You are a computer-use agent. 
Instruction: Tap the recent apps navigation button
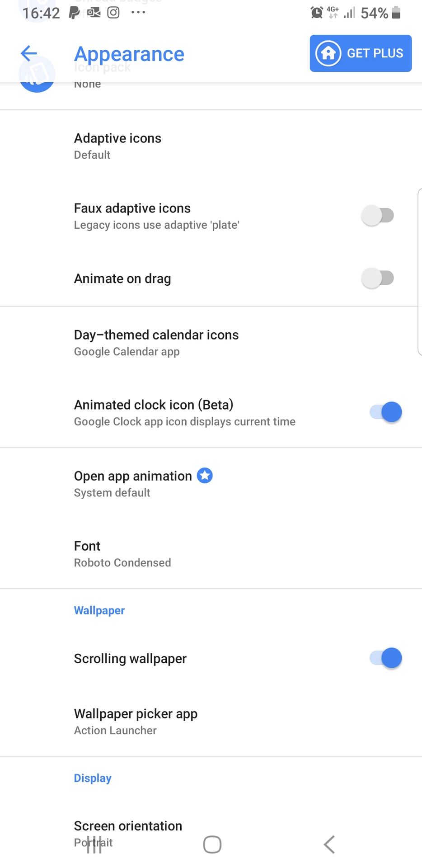[94, 844]
